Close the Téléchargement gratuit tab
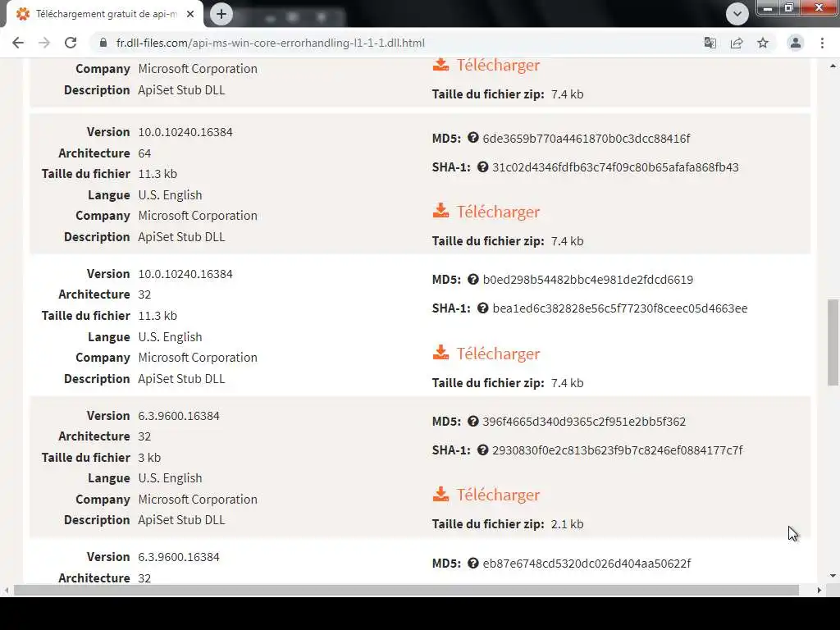 point(190,14)
